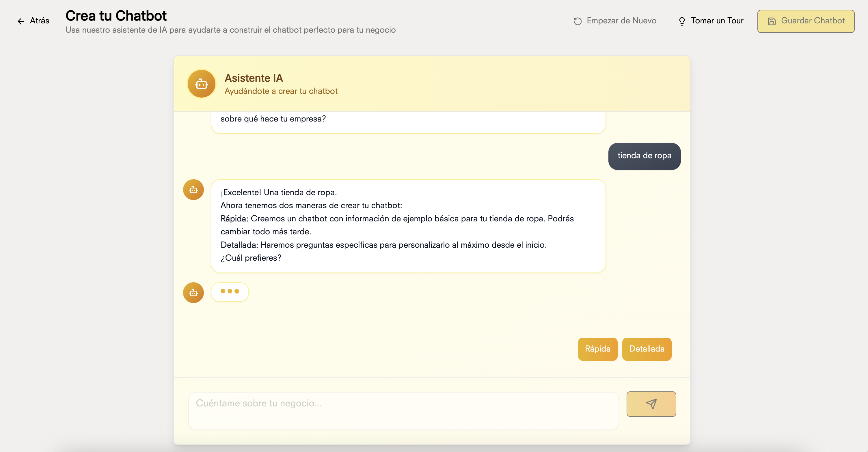Choose the Detallada option
This screenshot has height=452, width=868.
coord(646,349)
